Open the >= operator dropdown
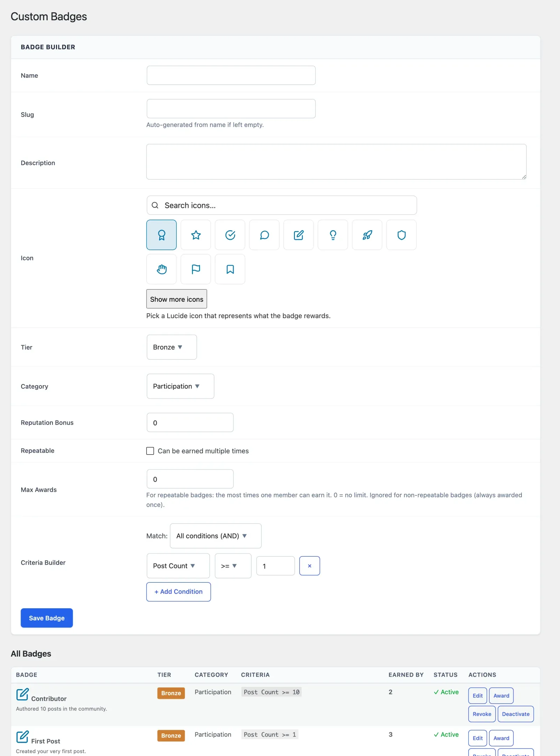Image resolution: width=560 pixels, height=756 pixels. (x=233, y=566)
